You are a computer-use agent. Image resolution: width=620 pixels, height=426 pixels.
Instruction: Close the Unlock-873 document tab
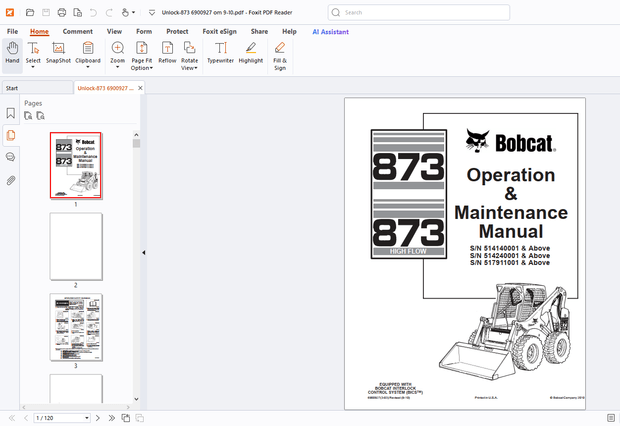click(140, 88)
